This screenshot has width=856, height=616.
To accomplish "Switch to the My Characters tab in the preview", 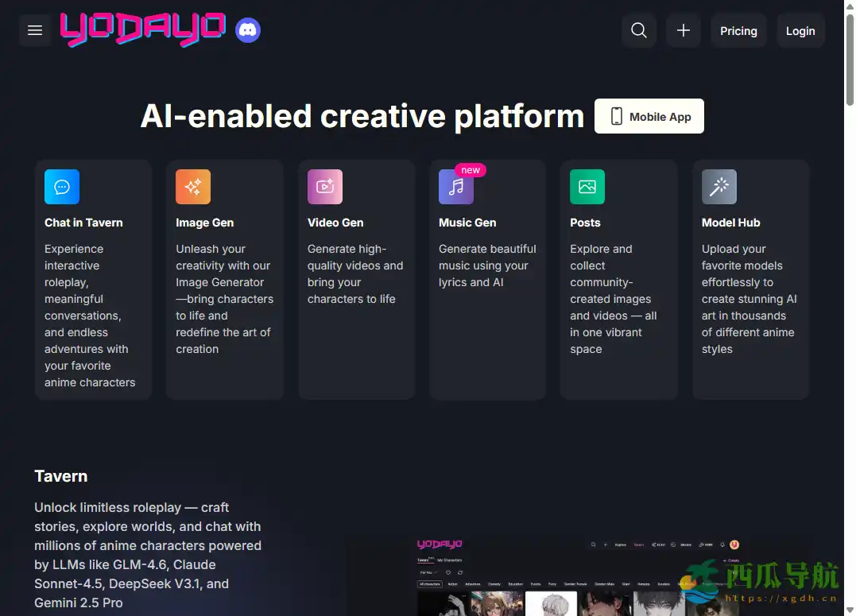I will [x=450, y=560].
